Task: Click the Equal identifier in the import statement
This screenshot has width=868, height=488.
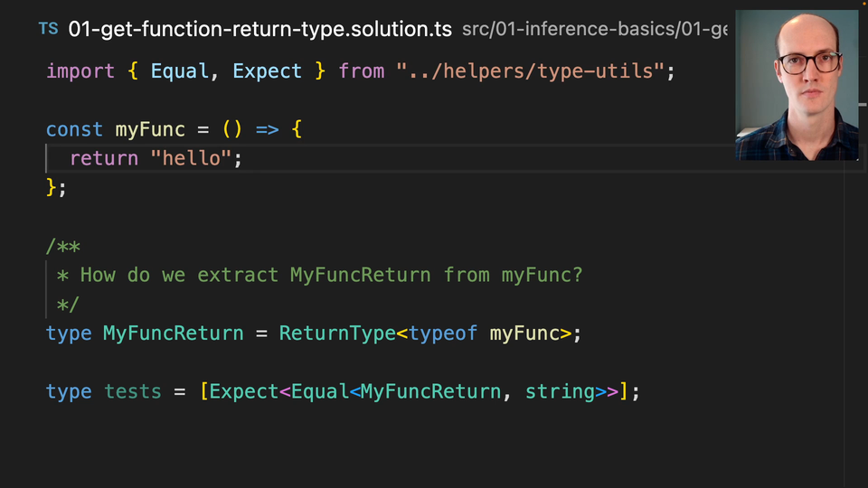Action: [180, 71]
